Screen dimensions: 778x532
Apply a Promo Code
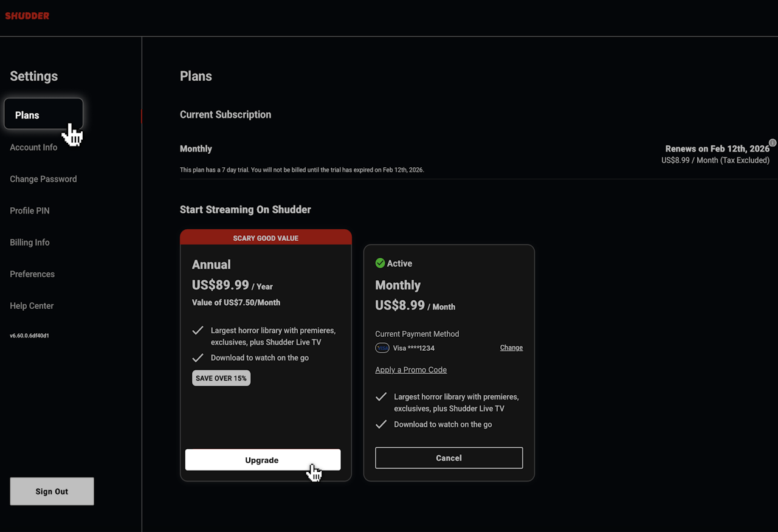pos(411,369)
